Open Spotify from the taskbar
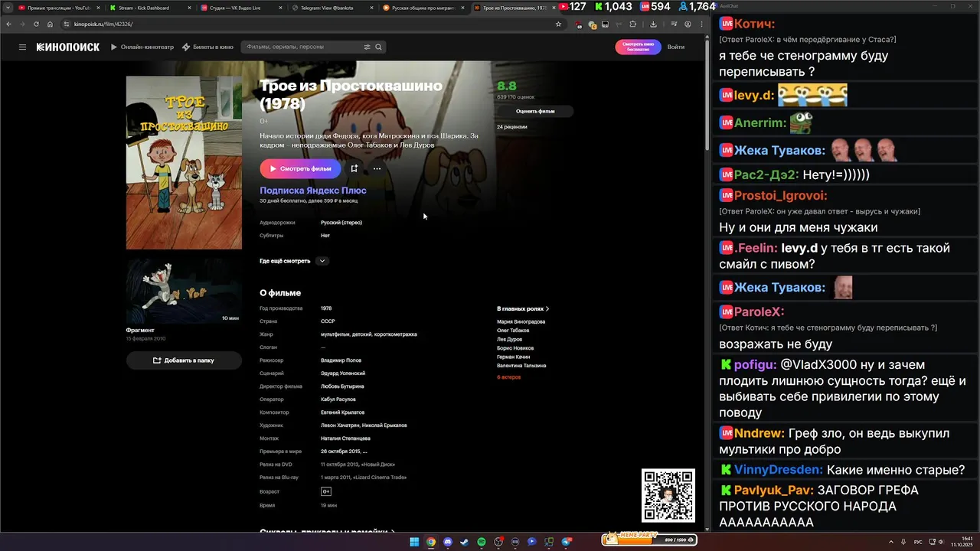Image resolution: width=980 pixels, height=551 pixels. point(482,542)
